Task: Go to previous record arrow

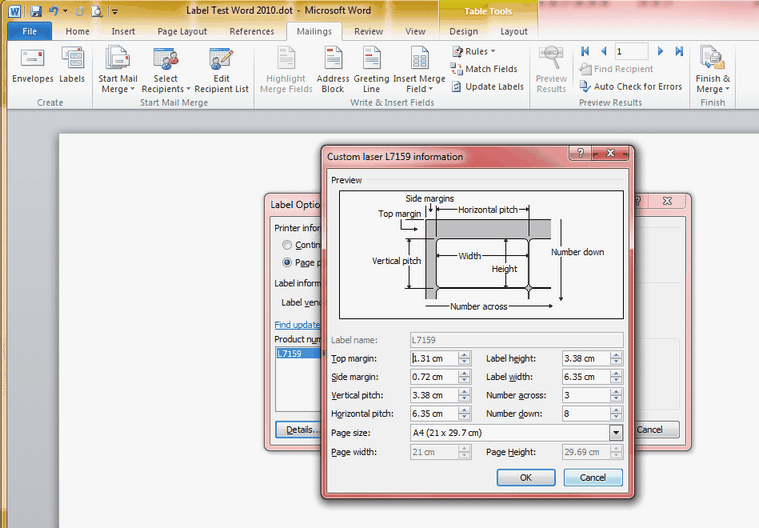Action: tap(603, 51)
